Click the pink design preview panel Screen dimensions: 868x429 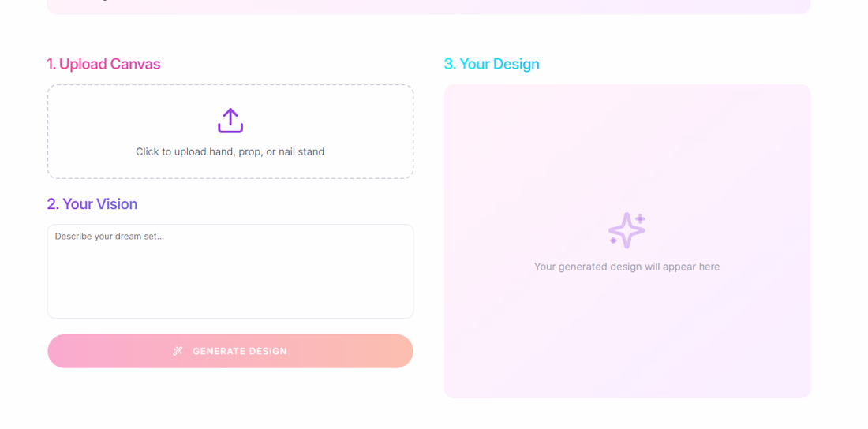click(x=627, y=241)
